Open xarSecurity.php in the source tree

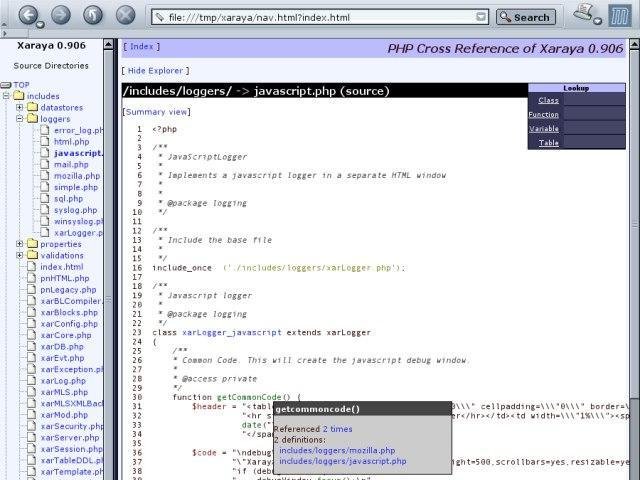click(x=71, y=426)
